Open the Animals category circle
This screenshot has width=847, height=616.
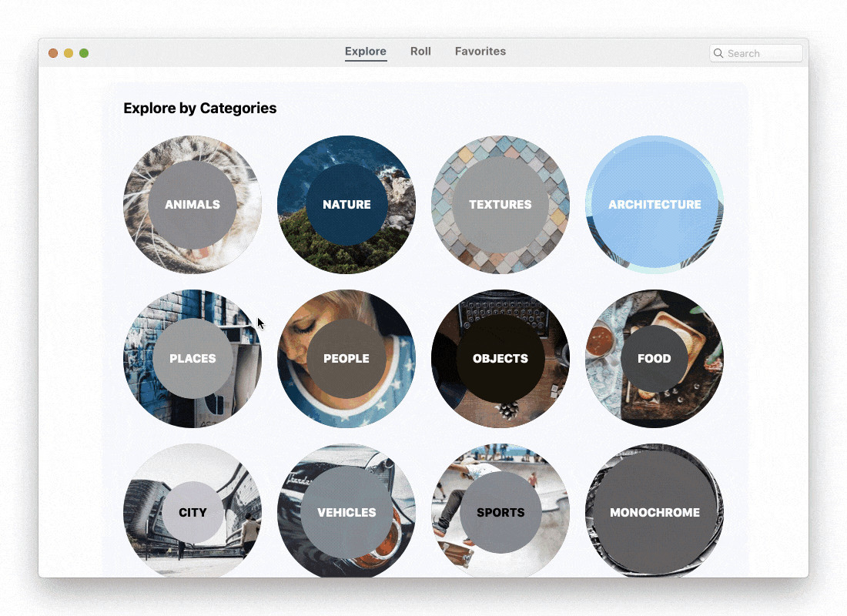[x=192, y=204]
